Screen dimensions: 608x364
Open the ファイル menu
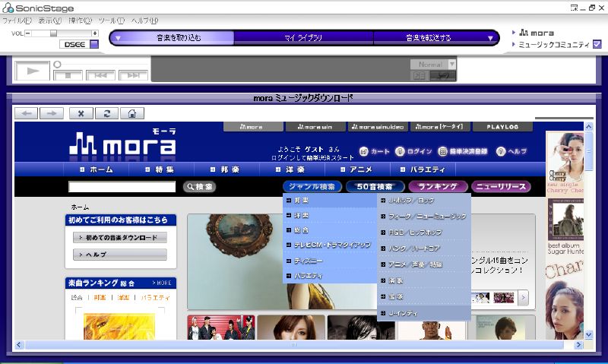[18, 21]
